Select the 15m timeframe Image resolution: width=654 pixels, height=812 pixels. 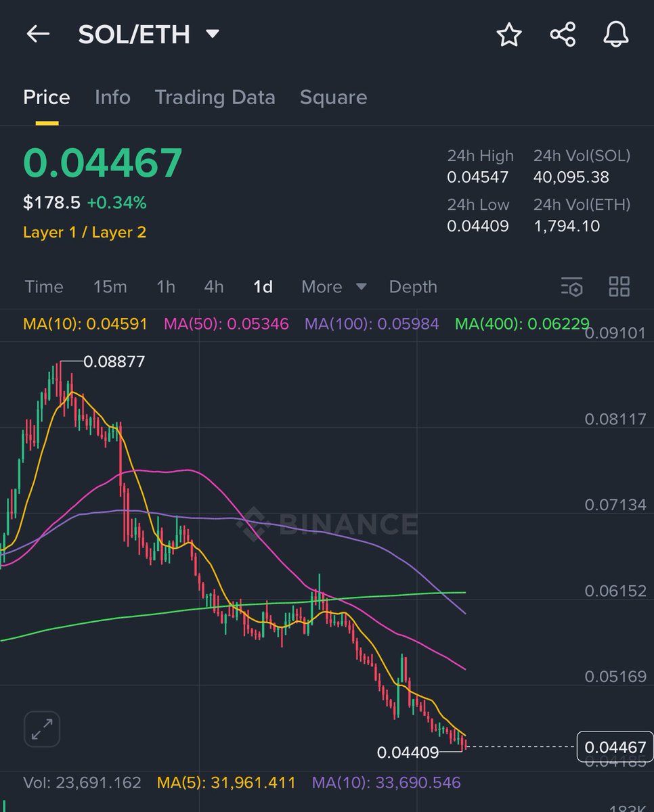tap(110, 287)
